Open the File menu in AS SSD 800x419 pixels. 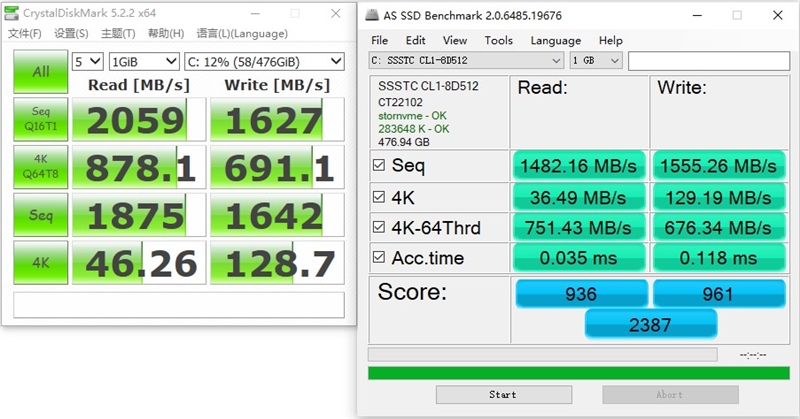click(380, 40)
